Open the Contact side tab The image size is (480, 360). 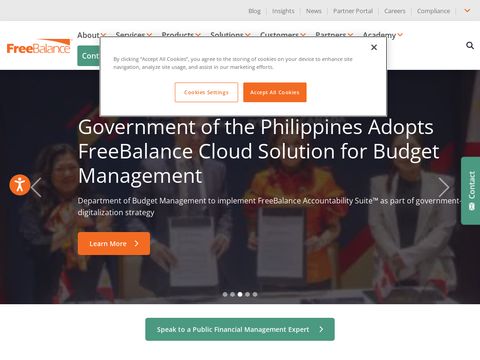click(471, 191)
